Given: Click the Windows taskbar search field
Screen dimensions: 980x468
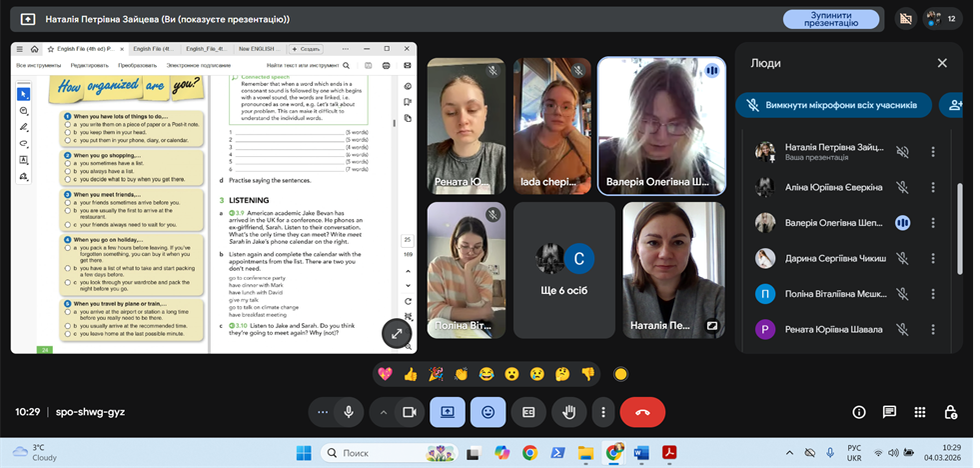Looking at the screenshot, I should pyautogui.click(x=380, y=453).
